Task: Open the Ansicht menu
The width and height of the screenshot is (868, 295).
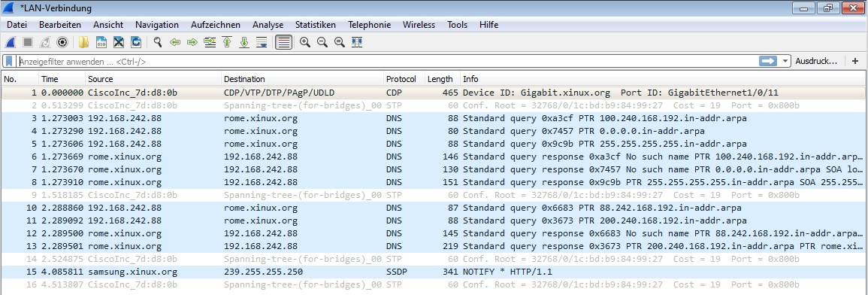Action: tap(108, 25)
